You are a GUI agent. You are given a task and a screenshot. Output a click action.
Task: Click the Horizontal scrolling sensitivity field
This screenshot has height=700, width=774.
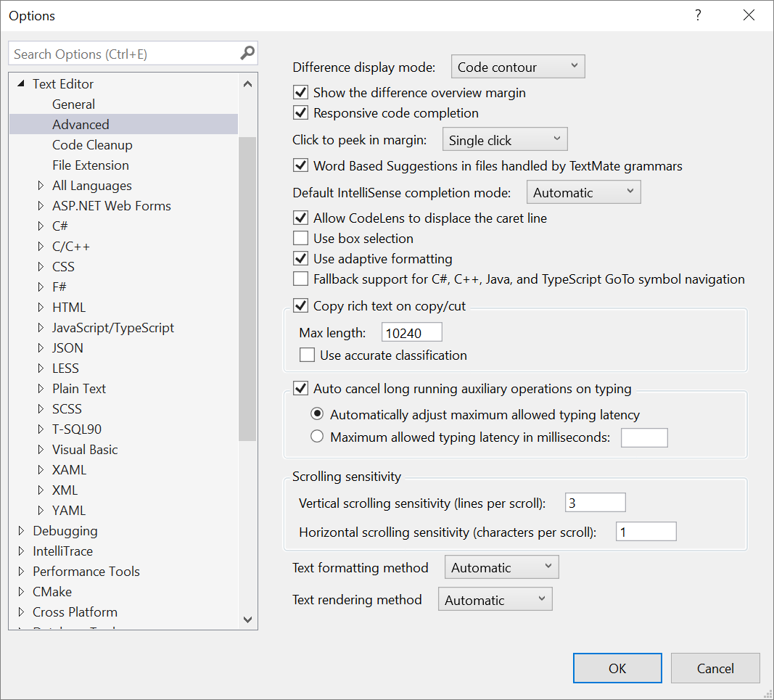point(646,531)
